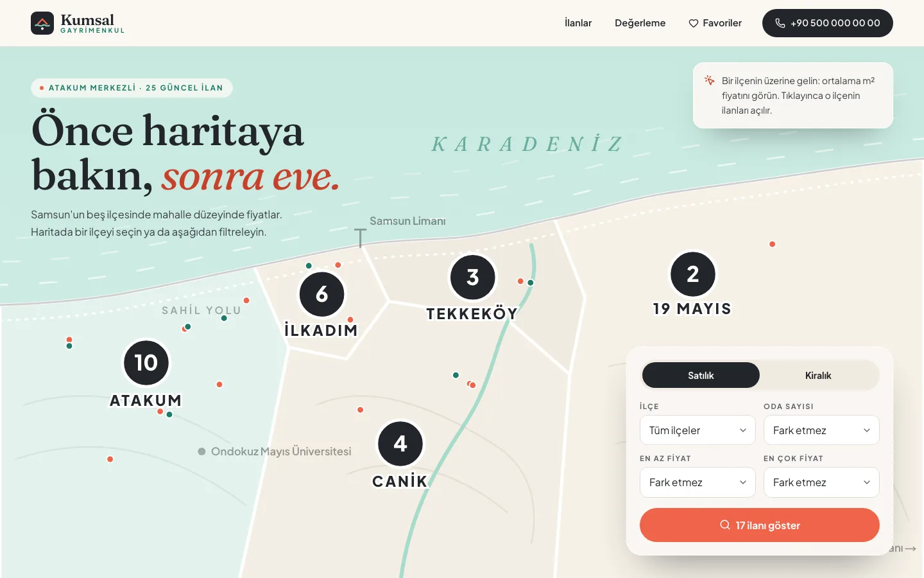Open the İlçe dropdown showing Tüm ilçeler
Viewport: 924px width, 578px height.
(697, 430)
